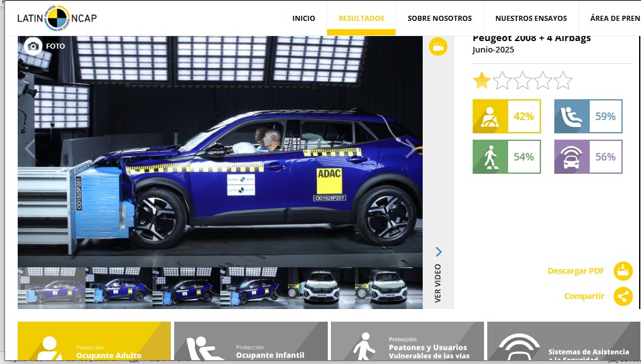Click the main crash test photo
The width and height of the screenshot is (641, 364).
coord(220,152)
